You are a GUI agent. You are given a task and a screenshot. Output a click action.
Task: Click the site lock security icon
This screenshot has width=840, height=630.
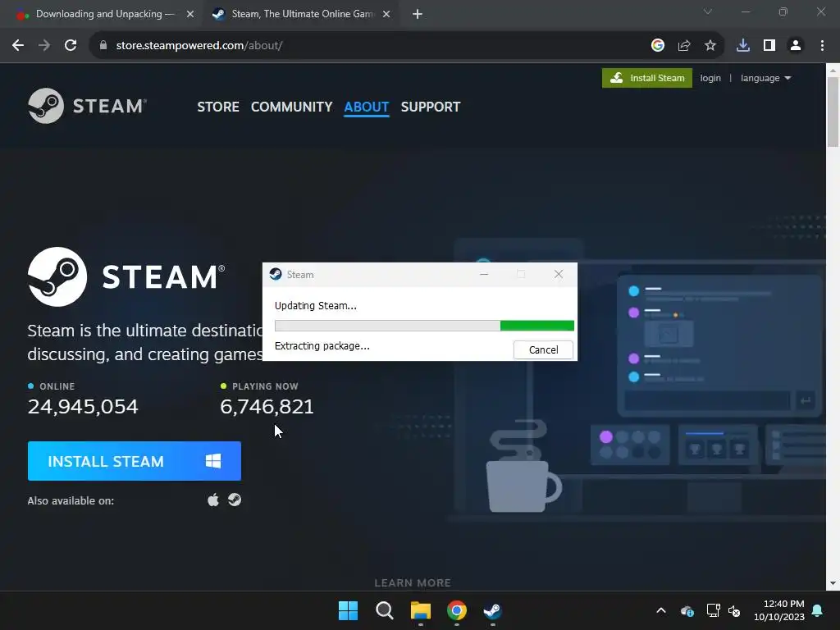pos(103,46)
